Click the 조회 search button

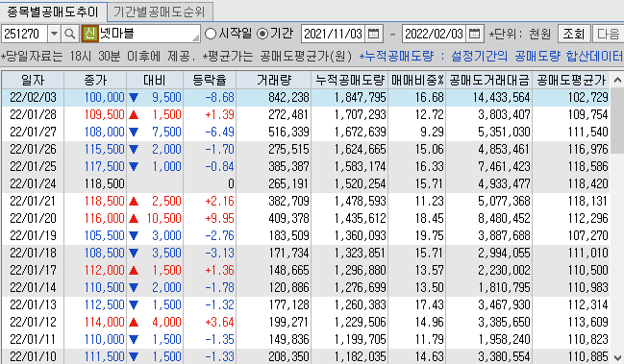(573, 34)
